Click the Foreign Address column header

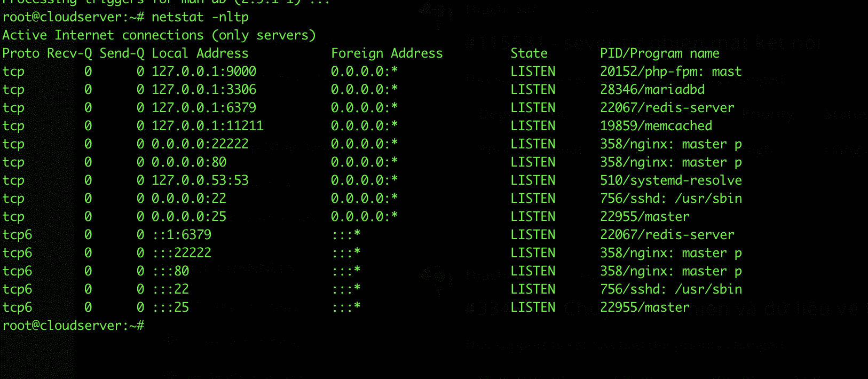coord(386,53)
